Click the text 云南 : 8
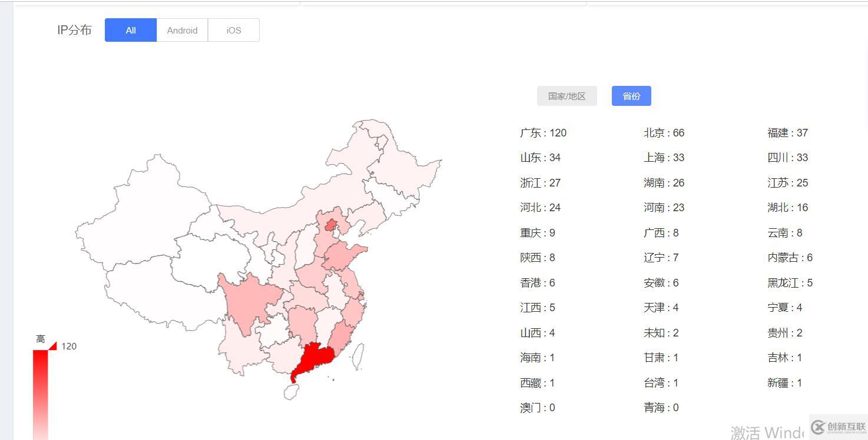868x440 pixels. (784, 233)
